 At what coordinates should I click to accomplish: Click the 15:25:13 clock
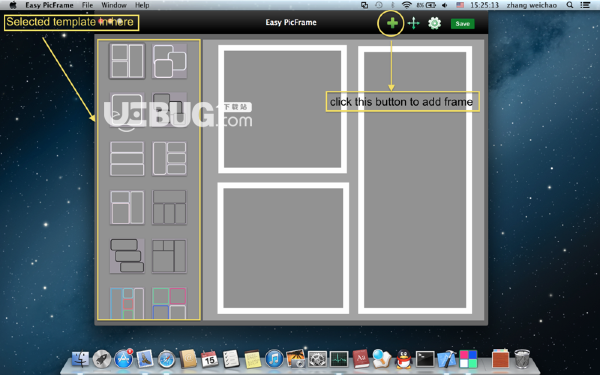[x=484, y=5]
